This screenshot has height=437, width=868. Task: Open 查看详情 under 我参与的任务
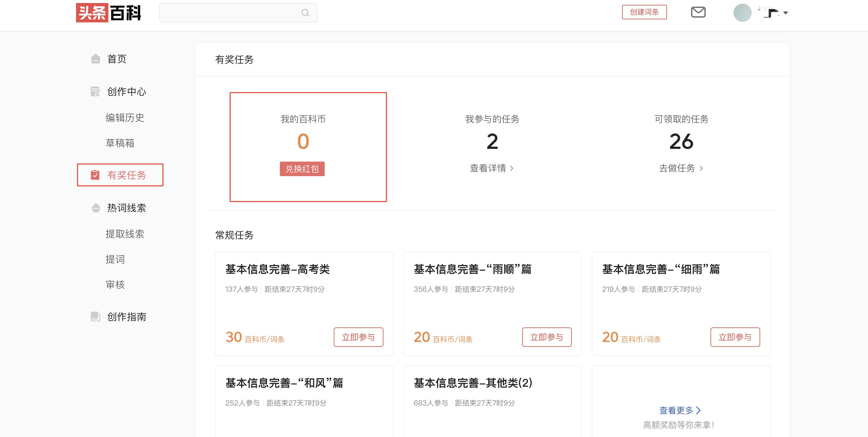[492, 168]
